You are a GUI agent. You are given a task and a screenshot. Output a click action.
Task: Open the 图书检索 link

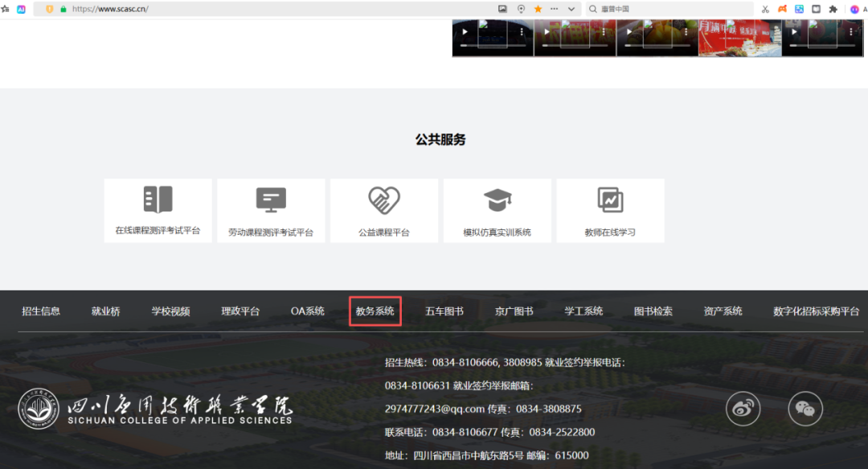pyautogui.click(x=653, y=311)
